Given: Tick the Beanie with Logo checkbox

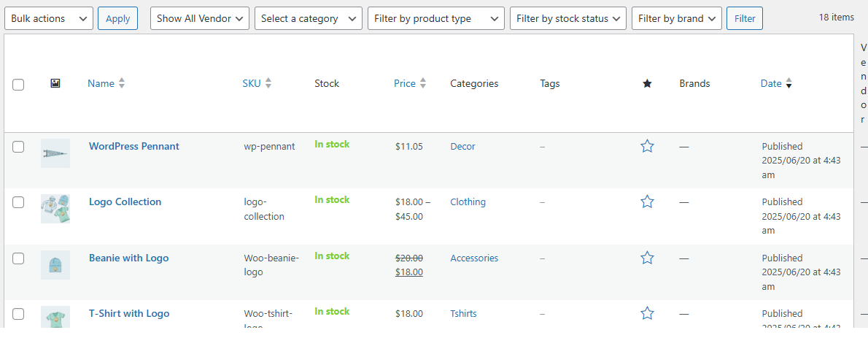Looking at the screenshot, I should pyautogui.click(x=18, y=258).
